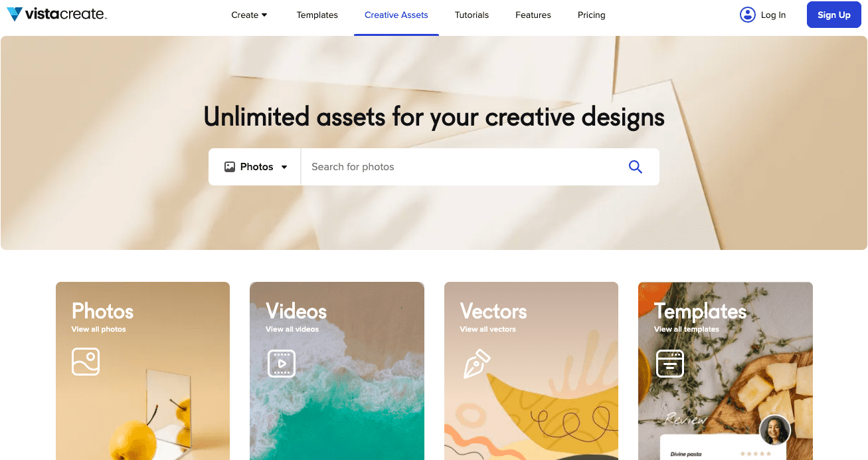This screenshot has width=868, height=460.
Task: Expand the Create dropdown menu
Action: [249, 15]
